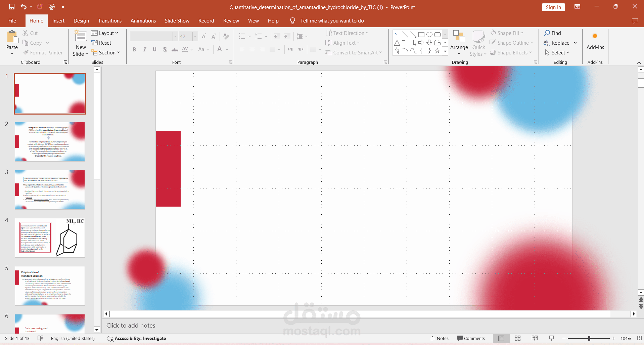The width and height of the screenshot is (644, 345).
Task: Toggle text Shadow
Action: pyautogui.click(x=165, y=49)
